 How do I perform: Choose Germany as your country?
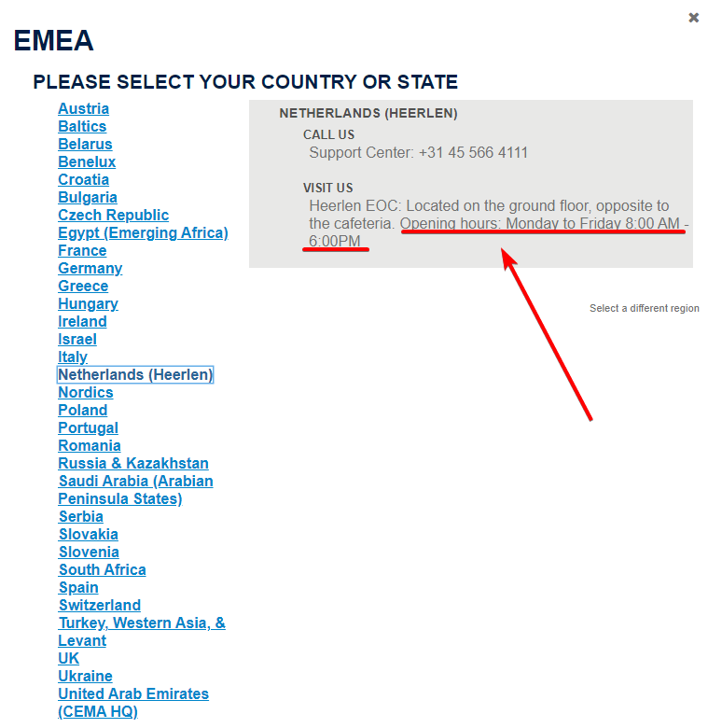(x=90, y=268)
